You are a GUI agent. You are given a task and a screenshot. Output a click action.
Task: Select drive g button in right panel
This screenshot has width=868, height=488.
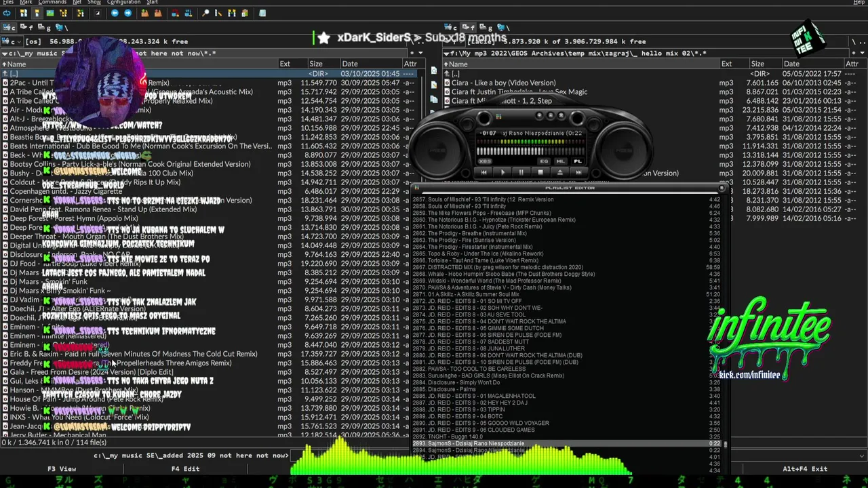tap(486, 28)
